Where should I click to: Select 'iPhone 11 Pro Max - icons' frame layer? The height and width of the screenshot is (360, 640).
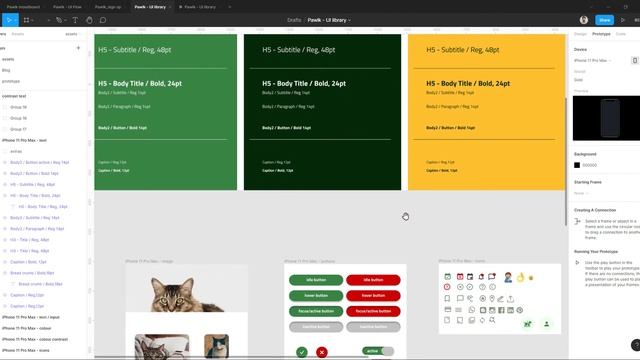pyautogui.click(x=26, y=350)
